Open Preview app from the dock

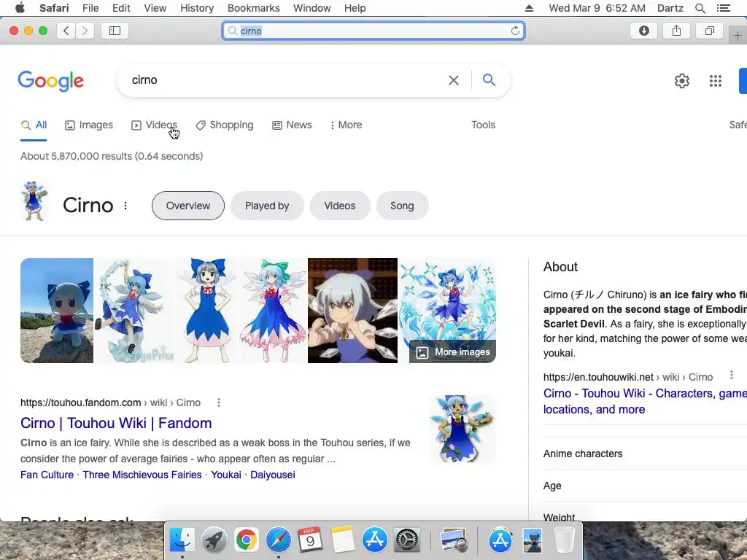[x=453, y=540]
